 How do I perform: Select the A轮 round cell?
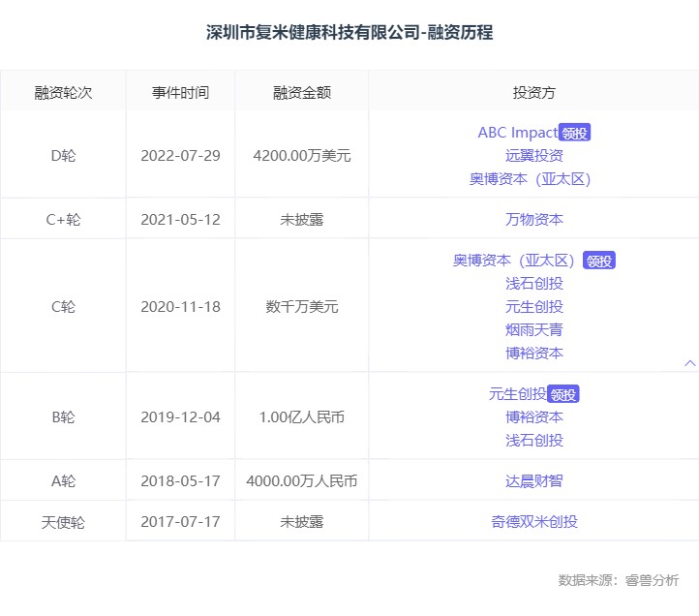click(63, 480)
